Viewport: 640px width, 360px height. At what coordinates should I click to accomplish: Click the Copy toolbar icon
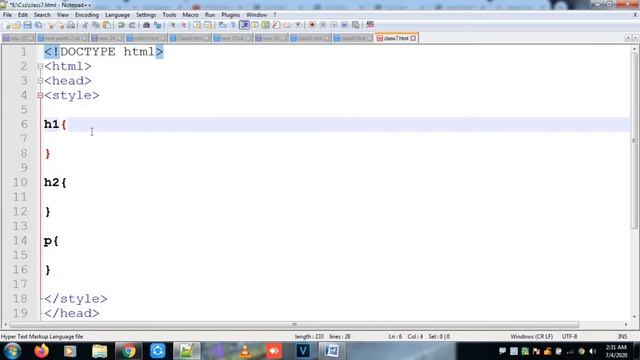click(96, 25)
